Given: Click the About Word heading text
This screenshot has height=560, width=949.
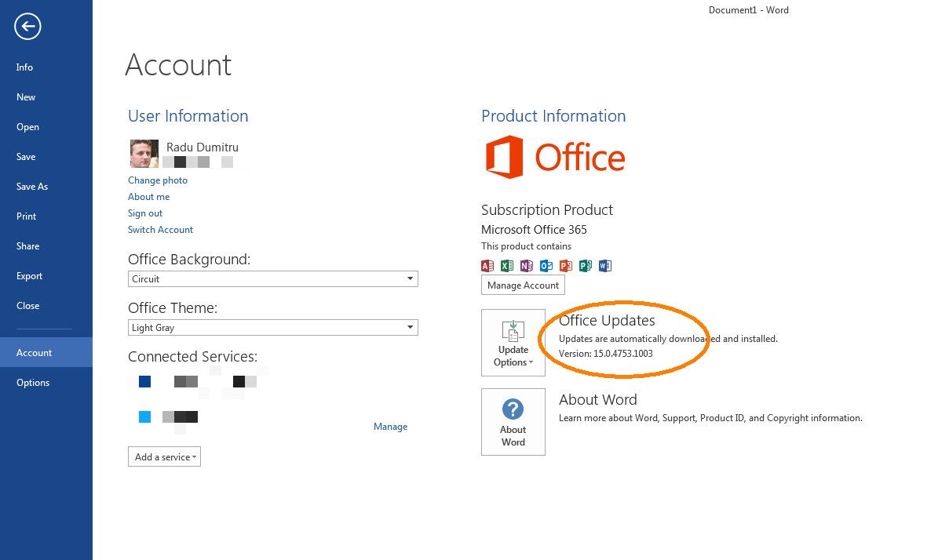Looking at the screenshot, I should [x=598, y=399].
